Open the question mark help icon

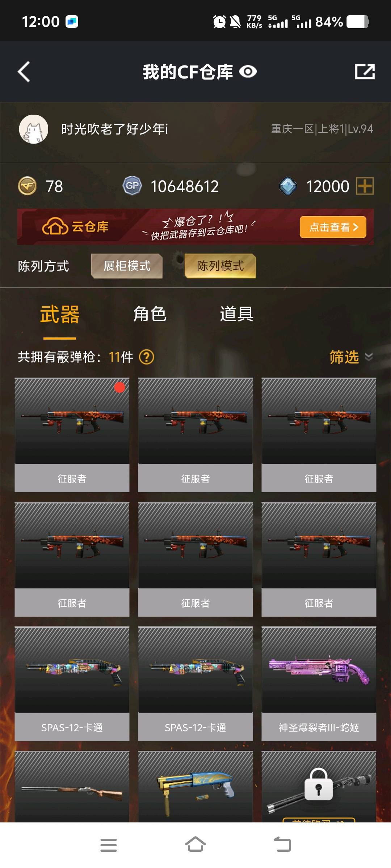pos(147,357)
